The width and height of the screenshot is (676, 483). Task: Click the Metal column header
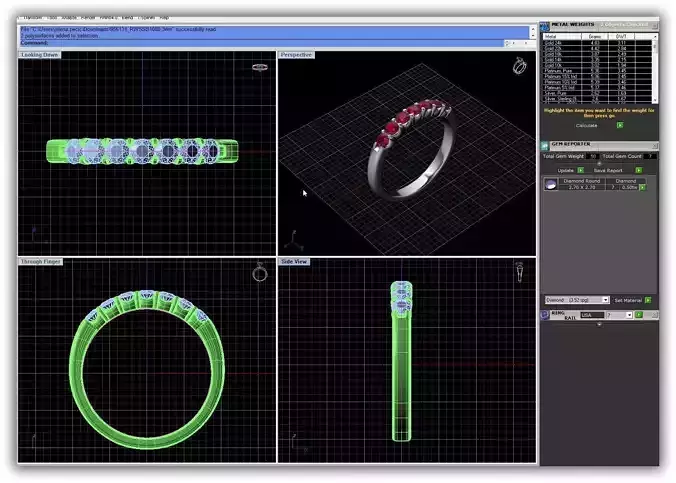click(x=562, y=37)
